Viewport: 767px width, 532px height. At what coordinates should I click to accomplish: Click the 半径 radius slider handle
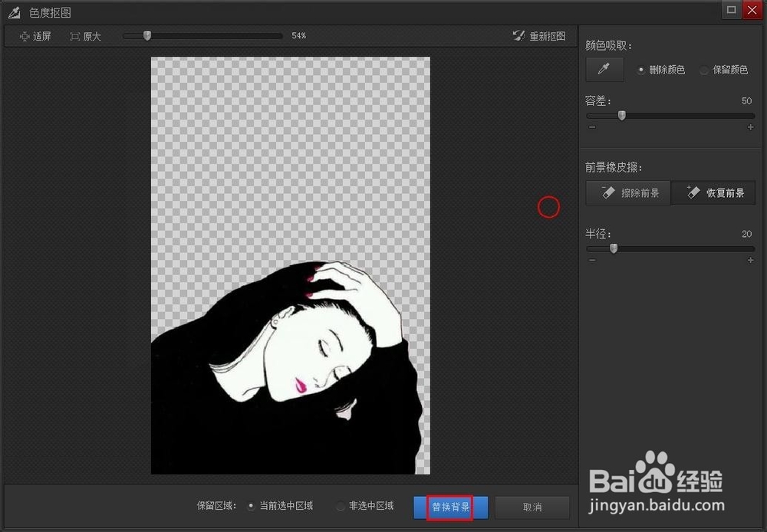point(614,248)
